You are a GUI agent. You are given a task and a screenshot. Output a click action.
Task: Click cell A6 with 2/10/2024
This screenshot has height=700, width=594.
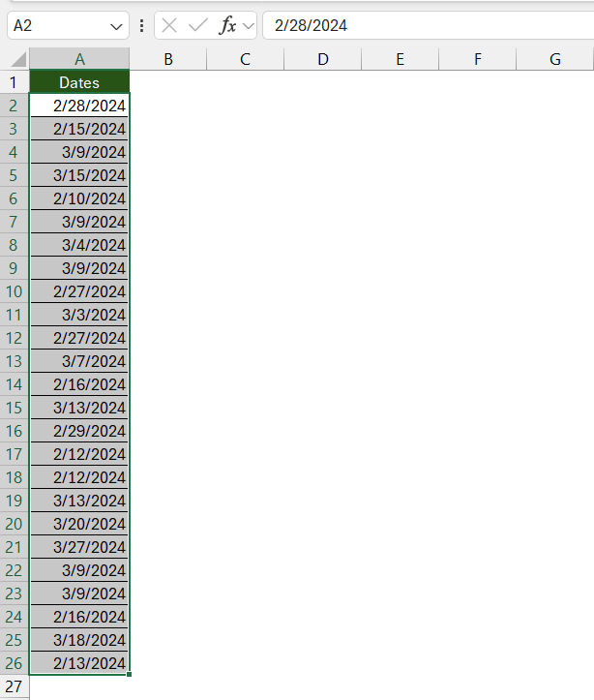point(79,198)
